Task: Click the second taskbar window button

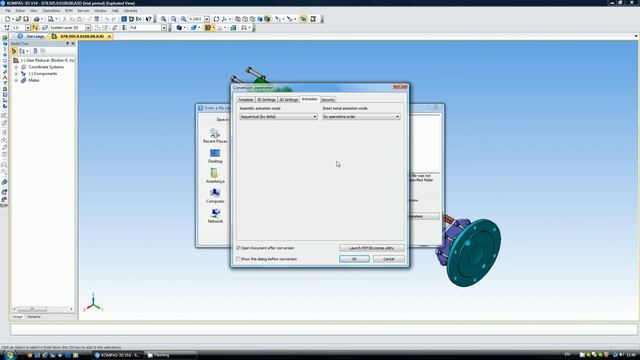Action: coord(171,355)
